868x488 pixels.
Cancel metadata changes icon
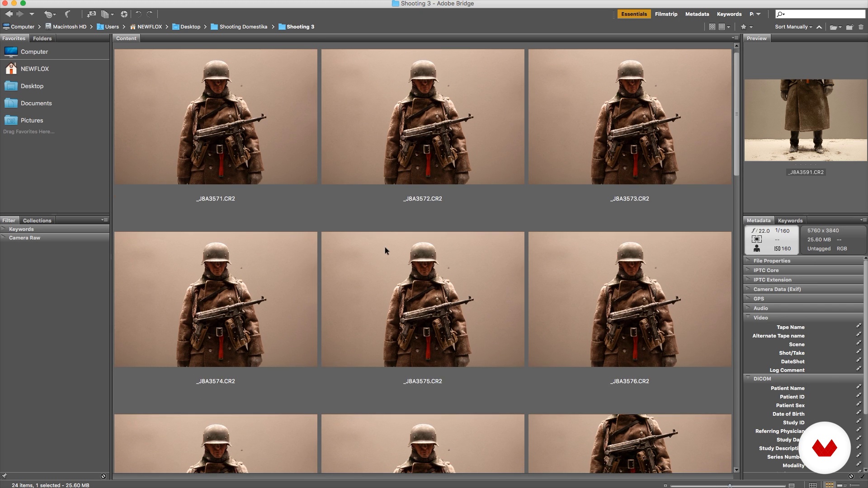(851, 476)
